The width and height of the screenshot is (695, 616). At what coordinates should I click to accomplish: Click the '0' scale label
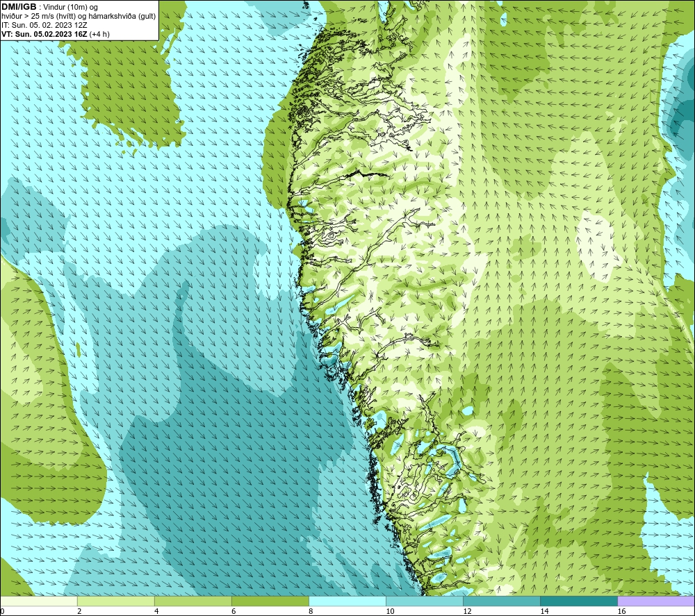(x=2, y=612)
